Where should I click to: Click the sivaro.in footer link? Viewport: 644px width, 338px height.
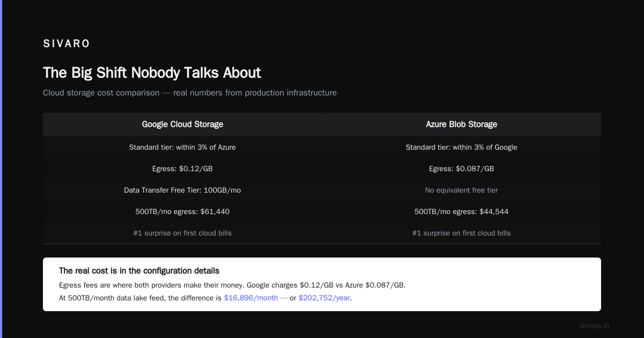(x=595, y=326)
